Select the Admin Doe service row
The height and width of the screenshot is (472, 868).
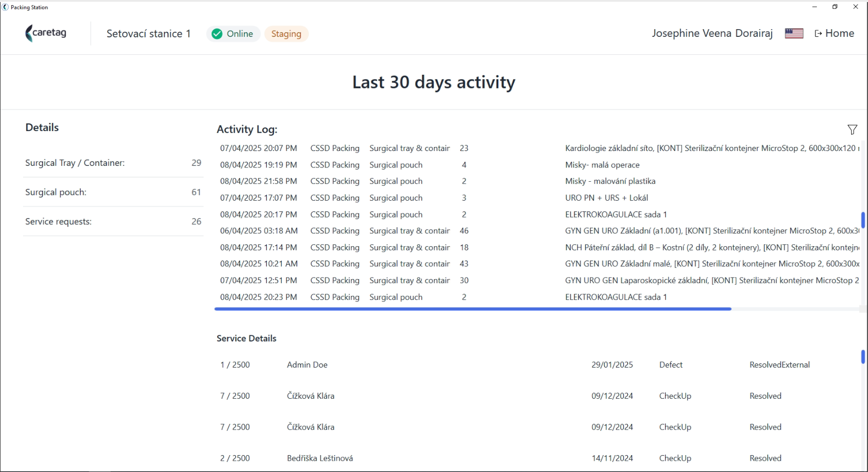click(x=538, y=365)
